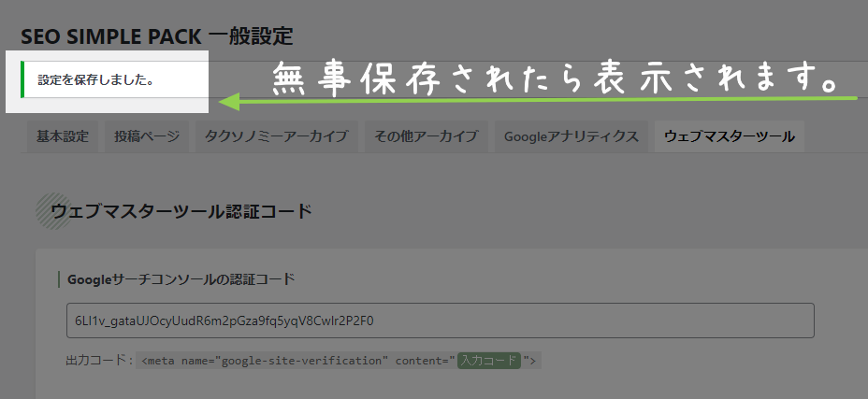
Task: Open the 基本設定 tab
Action: point(63,136)
